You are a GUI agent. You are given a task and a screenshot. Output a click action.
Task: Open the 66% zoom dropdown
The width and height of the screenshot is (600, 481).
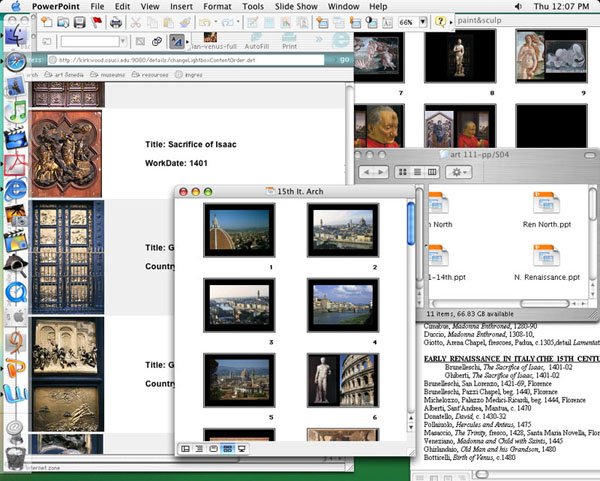tap(423, 22)
